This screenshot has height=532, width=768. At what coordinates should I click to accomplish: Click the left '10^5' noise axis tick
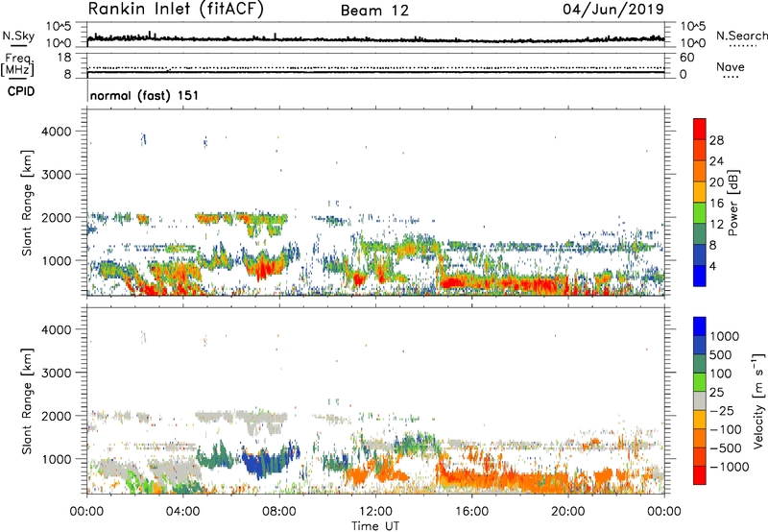pyautogui.click(x=60, y=26)
